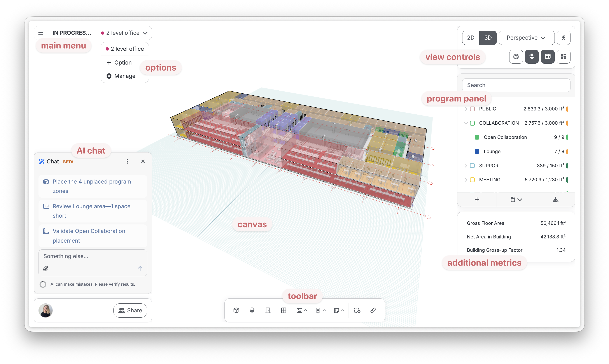The image size is (609, 364).
Task: Toggle furniture visibility in view controls
Action: (x=532, y=57)
